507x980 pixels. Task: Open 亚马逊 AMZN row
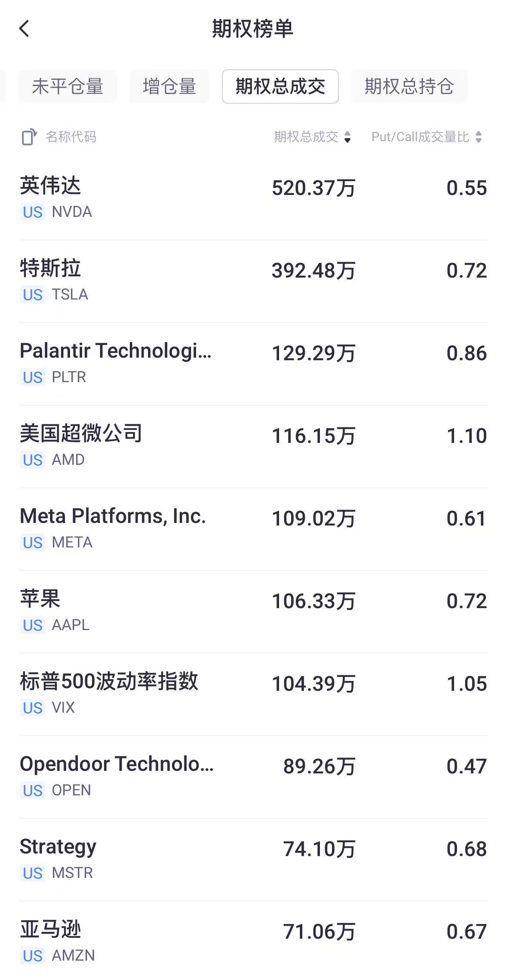(253, 942)
